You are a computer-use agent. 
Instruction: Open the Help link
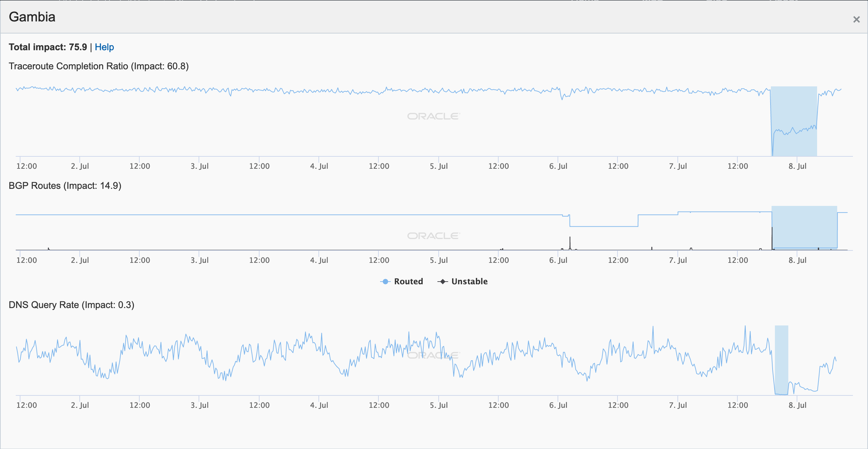[x=104, y=47]
